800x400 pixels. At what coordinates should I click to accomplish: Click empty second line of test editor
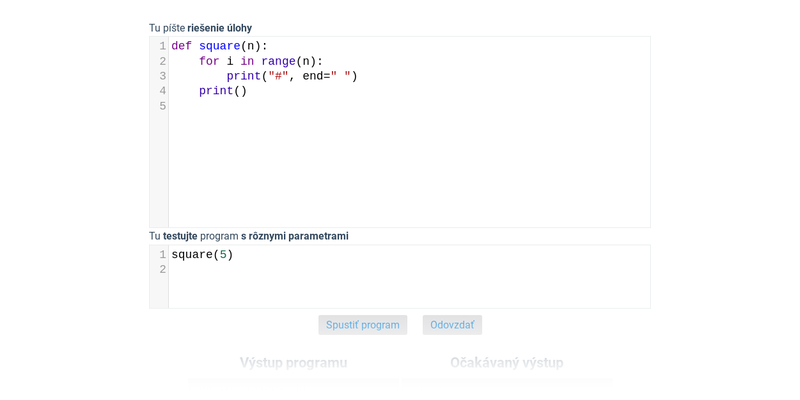coord(409,269)
